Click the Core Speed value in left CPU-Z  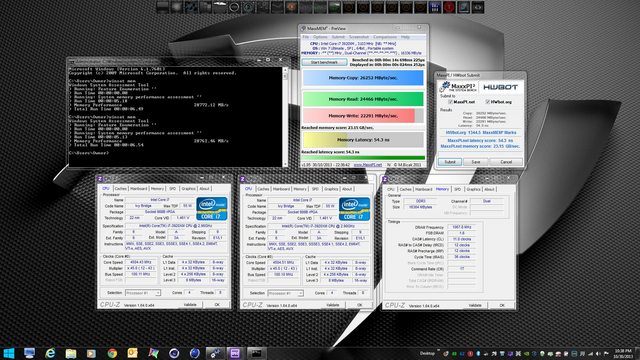[141, 262]
